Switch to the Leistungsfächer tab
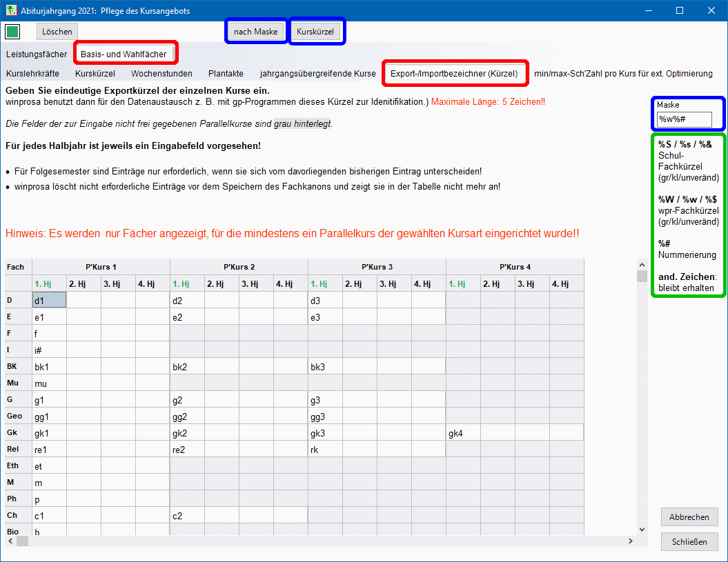Screen dimensions: 728x562 (x=37, y=54)
